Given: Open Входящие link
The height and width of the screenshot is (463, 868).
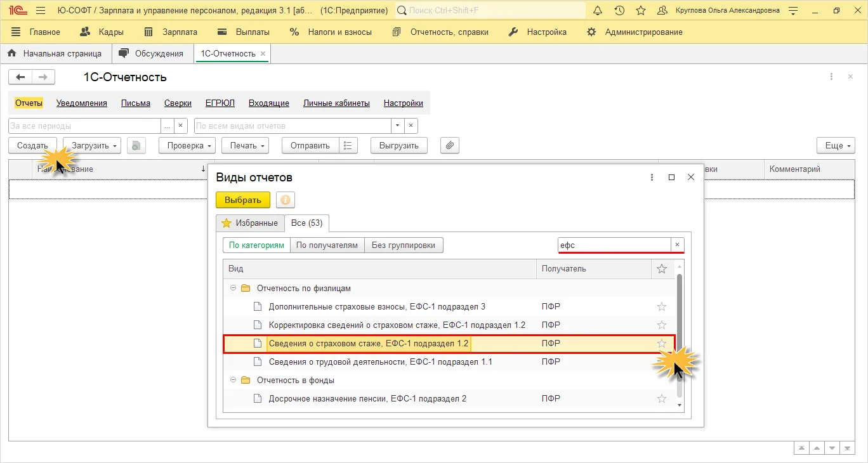Looking at the screenshot, I should [269, 103].
